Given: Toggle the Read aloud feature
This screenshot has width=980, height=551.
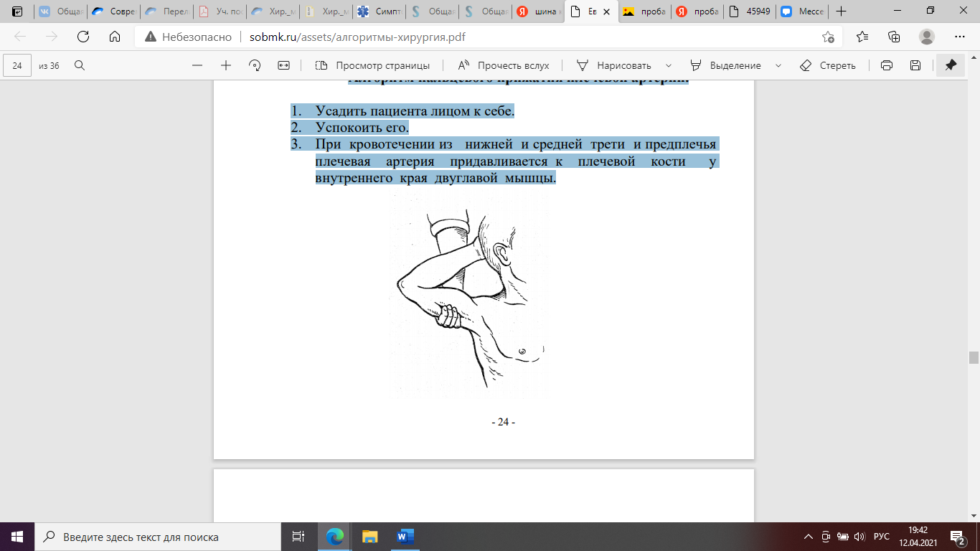Looking at the screenshot, I should [x=503, y=65].
